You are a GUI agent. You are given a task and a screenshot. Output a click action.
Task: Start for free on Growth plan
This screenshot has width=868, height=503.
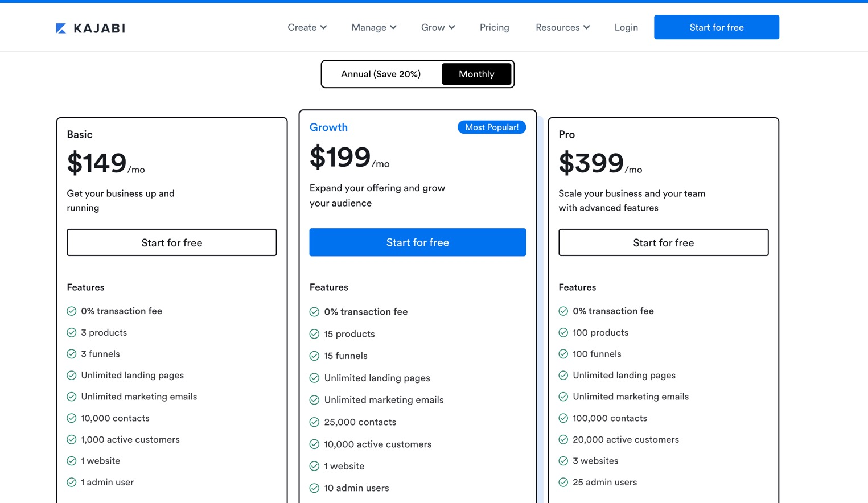[417, 242]
